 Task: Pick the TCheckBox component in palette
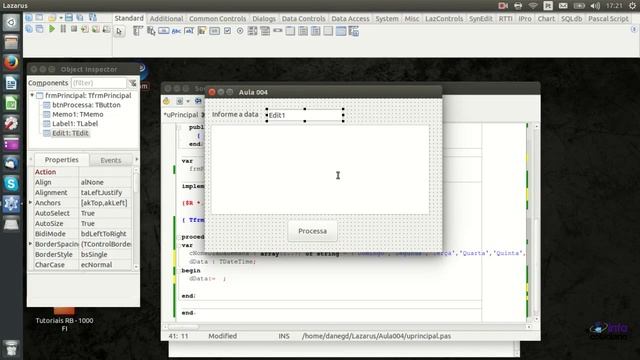click(x=227, y=31)
